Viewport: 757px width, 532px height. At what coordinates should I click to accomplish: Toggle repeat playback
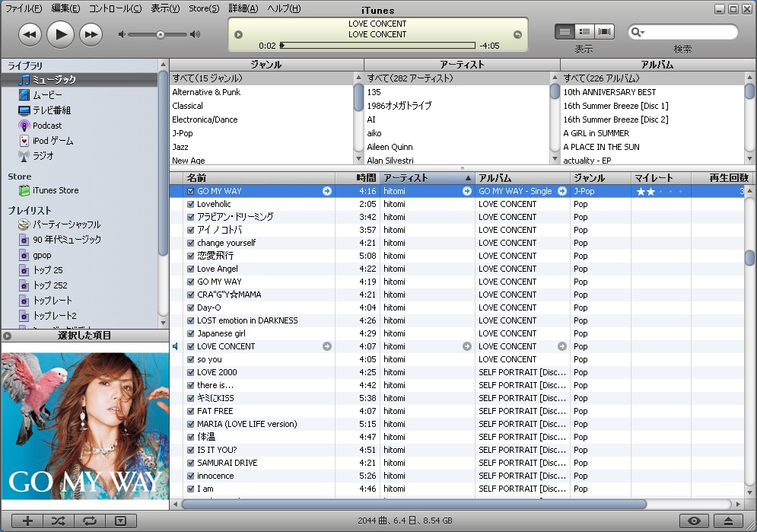pos(89,521)
